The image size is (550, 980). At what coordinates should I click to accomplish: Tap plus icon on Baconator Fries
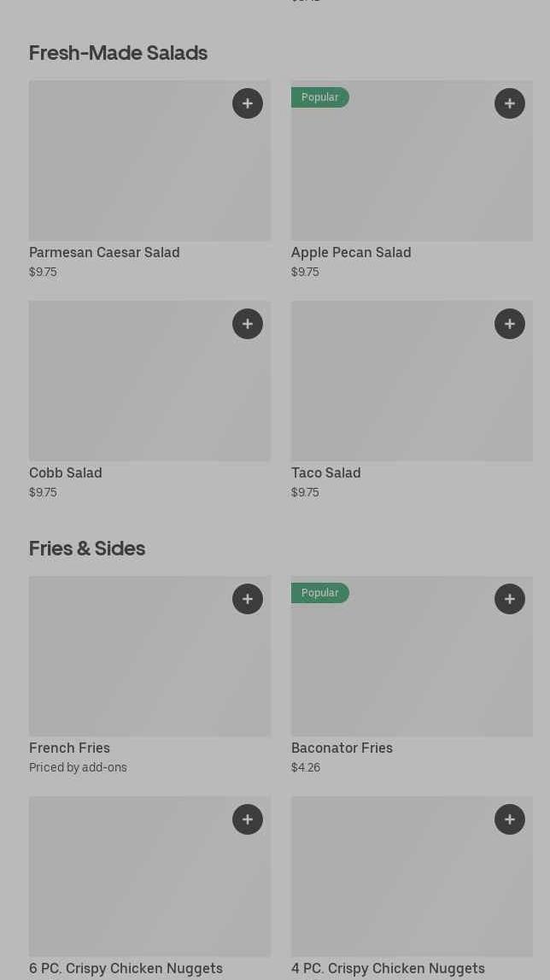510,599
